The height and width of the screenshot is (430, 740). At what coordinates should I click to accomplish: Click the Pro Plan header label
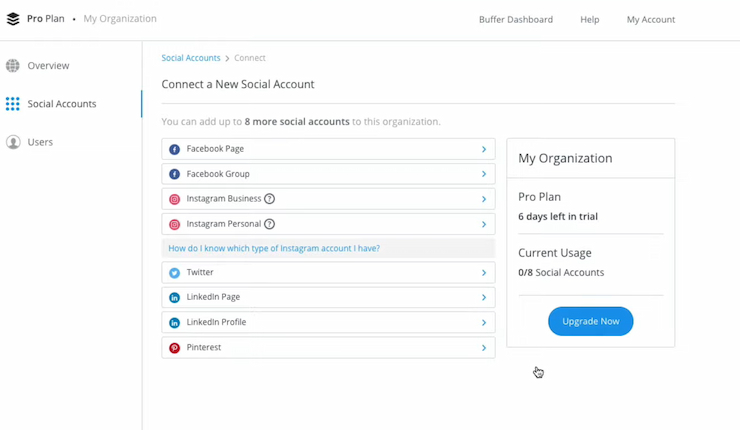coord(45,18)
